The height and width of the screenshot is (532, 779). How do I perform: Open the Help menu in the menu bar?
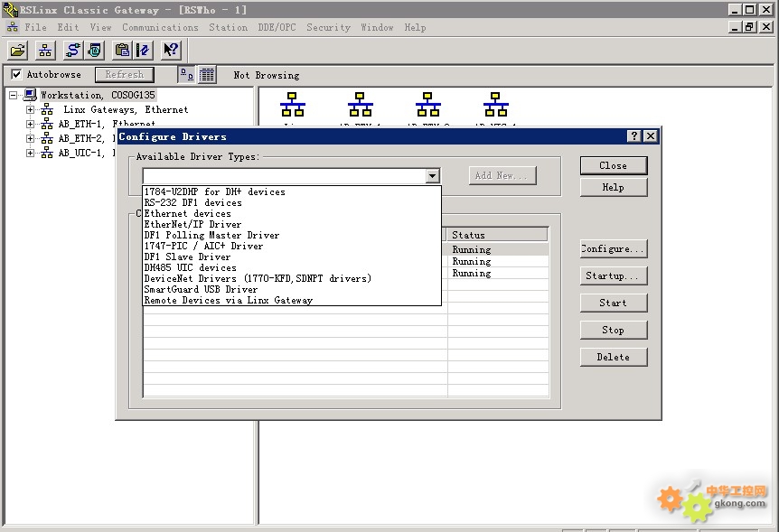click(415, 27)
